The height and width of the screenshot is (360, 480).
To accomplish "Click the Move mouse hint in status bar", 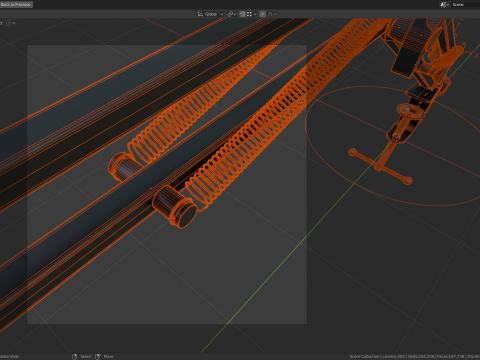I will click(105, 356).
